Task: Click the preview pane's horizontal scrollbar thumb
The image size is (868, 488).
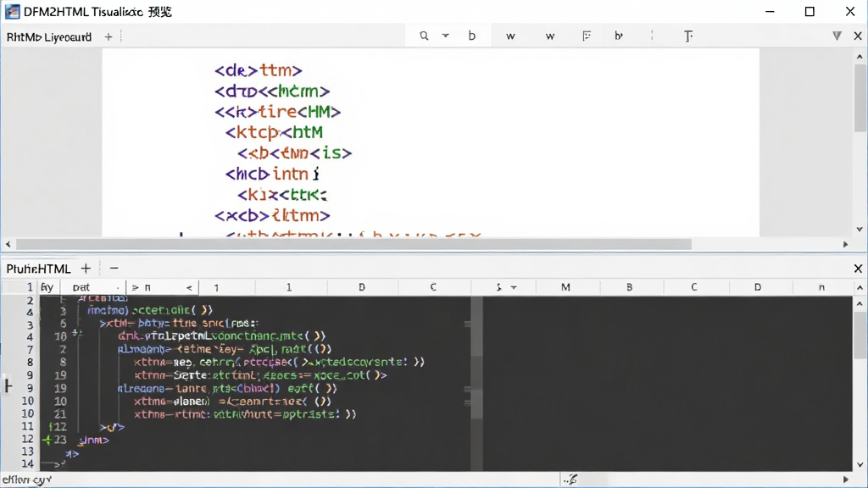Action: pos(353,244)
